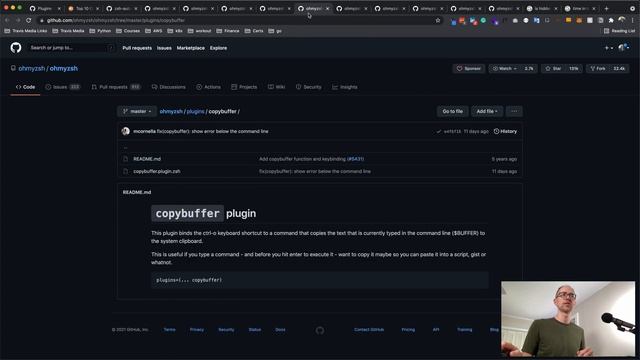Open Issues in GitHub top nav
The height and width of the screenshot is (360, 640).
click(164, 48)
